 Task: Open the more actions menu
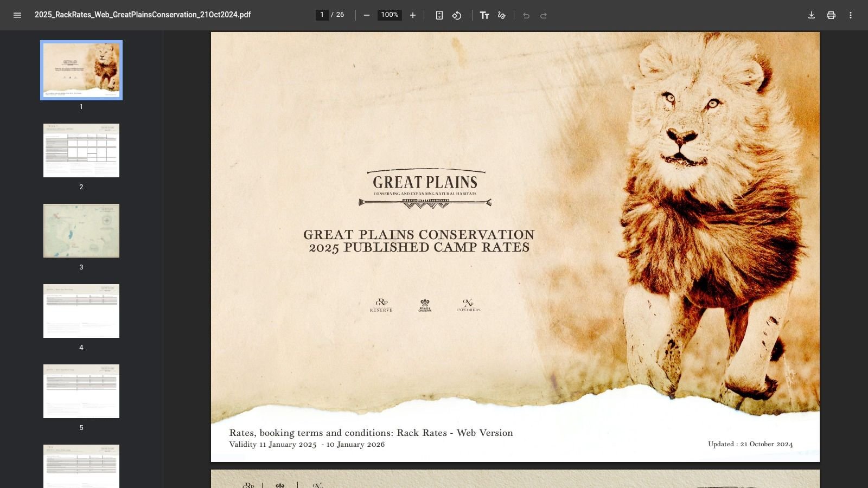tap(851, 15)
